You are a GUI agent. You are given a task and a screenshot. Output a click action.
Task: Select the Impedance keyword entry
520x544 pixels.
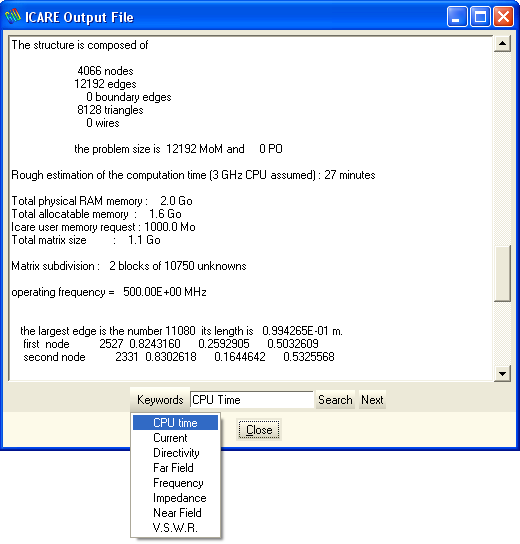176,498
